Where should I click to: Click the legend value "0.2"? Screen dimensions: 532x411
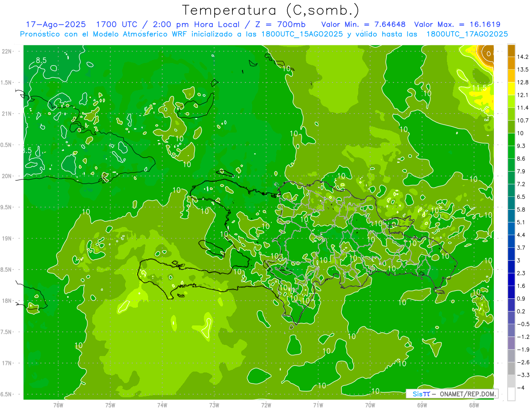521,311
